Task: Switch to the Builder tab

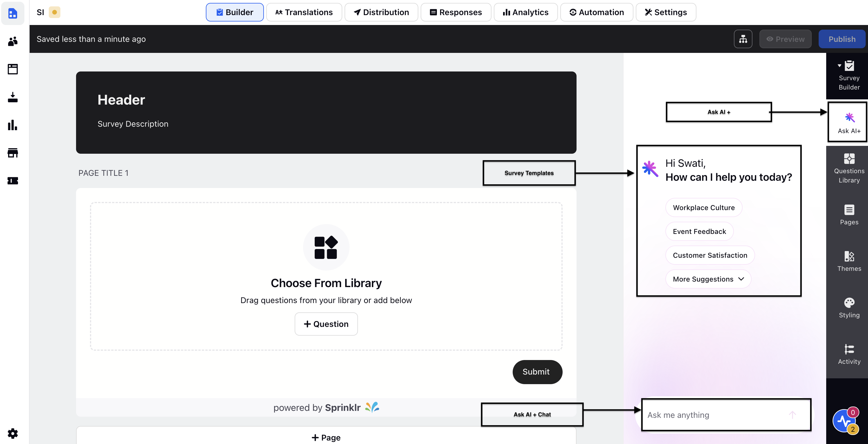Action: [x=235, y=12]
